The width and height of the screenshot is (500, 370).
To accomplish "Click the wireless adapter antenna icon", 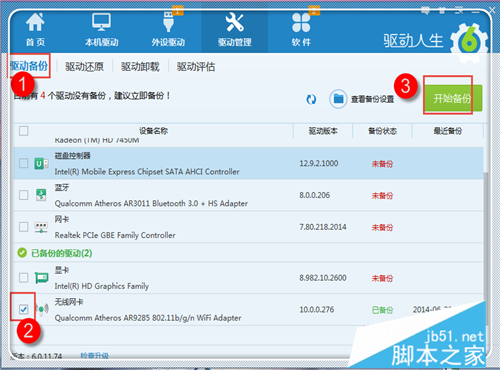I will pos(42,309).
